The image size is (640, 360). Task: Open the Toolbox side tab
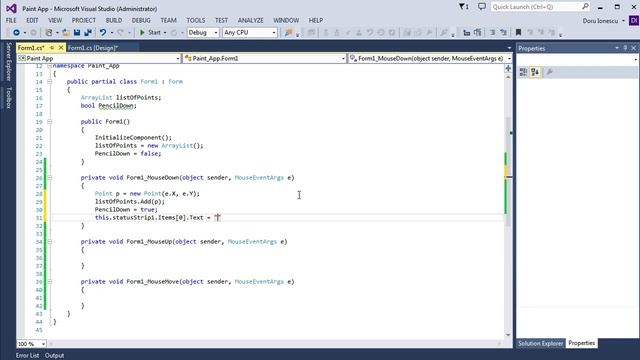[x=8, y=98]
